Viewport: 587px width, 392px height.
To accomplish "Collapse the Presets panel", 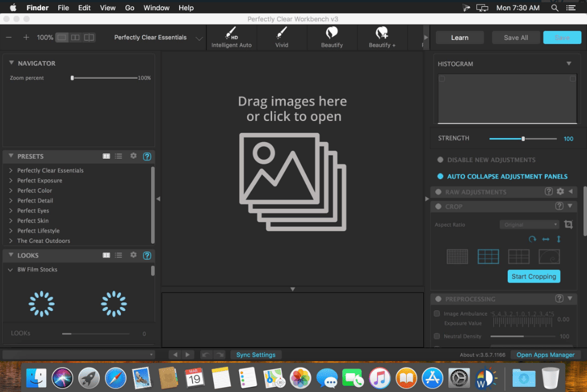I will coord(11,156).
